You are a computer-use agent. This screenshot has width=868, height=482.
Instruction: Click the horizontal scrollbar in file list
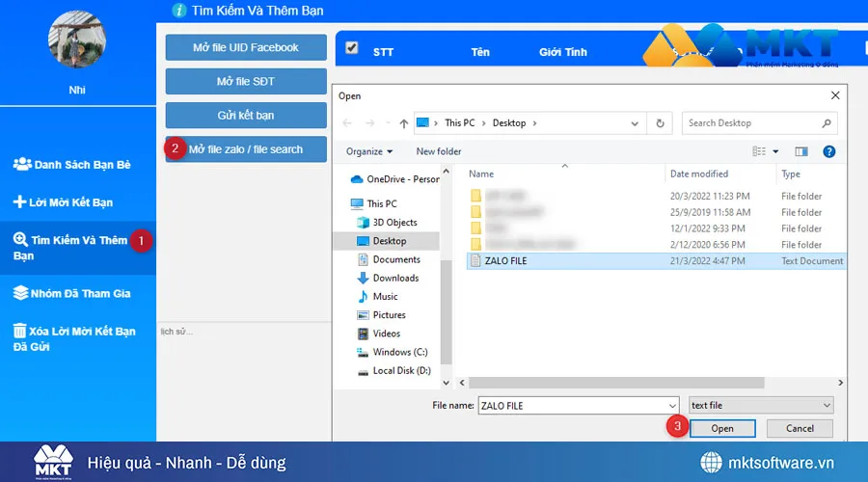click(616, 383)
